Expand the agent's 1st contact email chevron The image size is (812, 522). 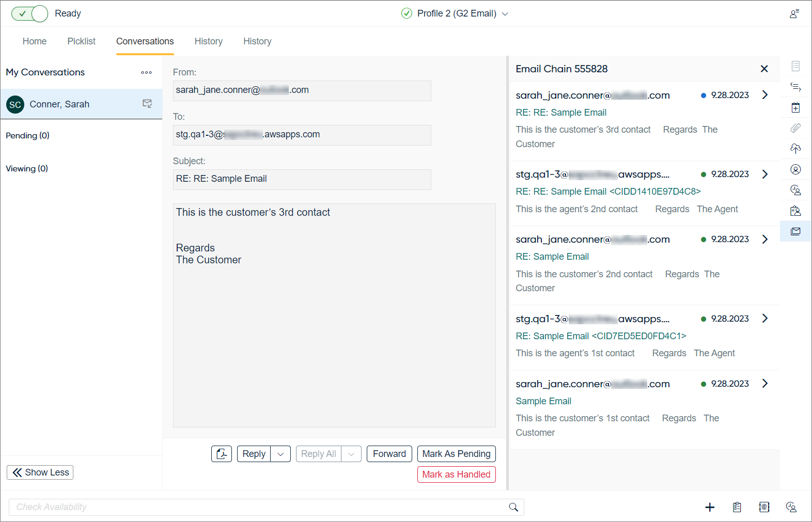pos(765,318)
